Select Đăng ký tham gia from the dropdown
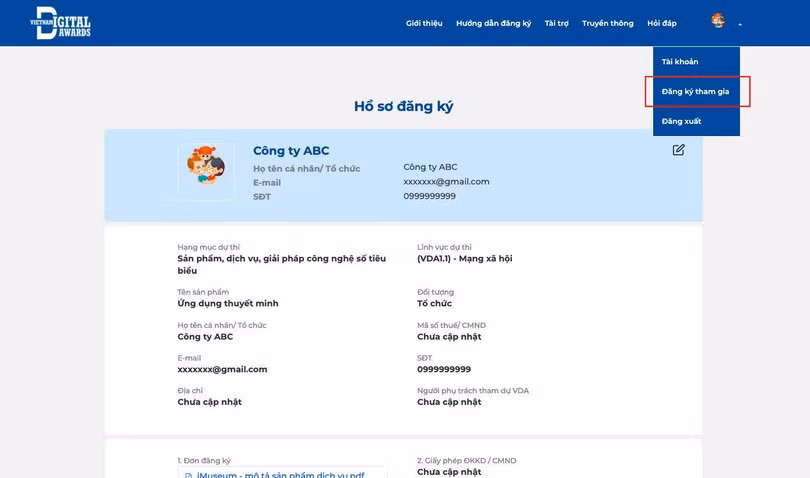Image resolution: width=810 pixels, height=478 pixels. (x=695, y=92)
